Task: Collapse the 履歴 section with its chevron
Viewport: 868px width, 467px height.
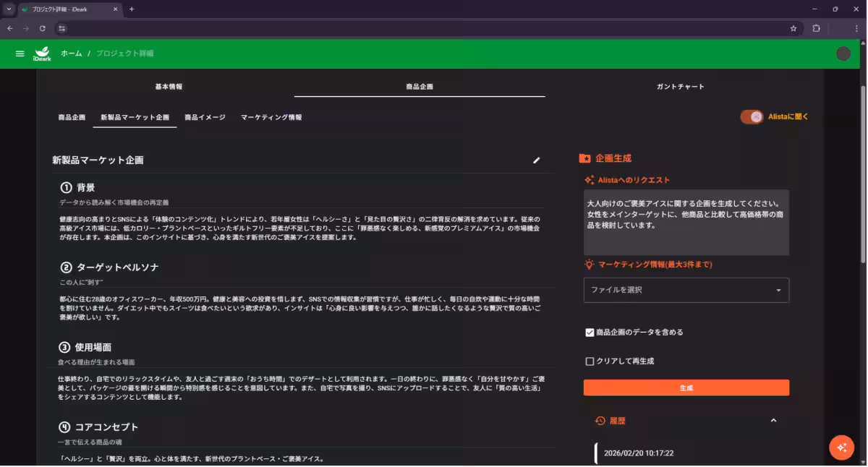Action: 773,420
